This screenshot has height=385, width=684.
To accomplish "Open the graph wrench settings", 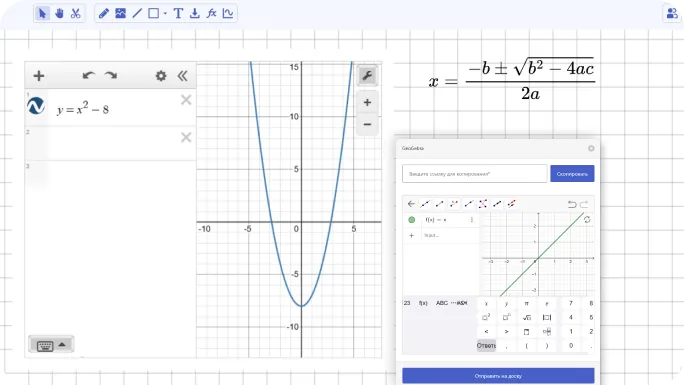I will click(367, 76).
